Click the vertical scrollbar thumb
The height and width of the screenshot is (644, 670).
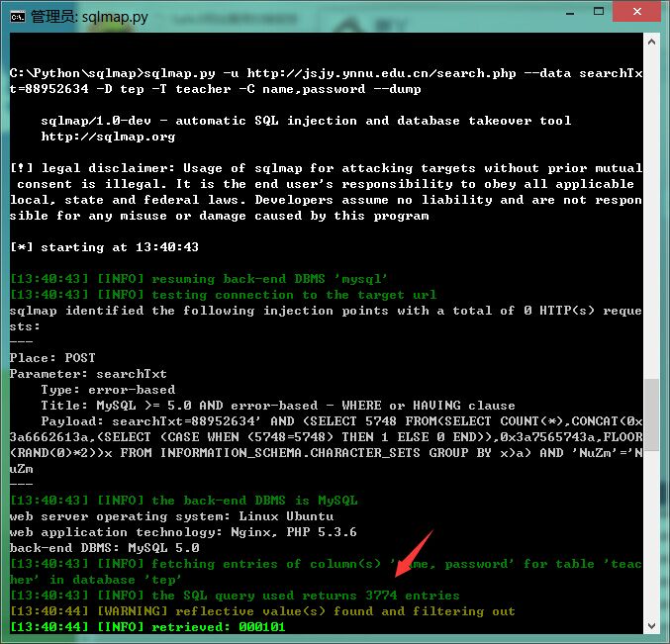[x=651, y=414]
